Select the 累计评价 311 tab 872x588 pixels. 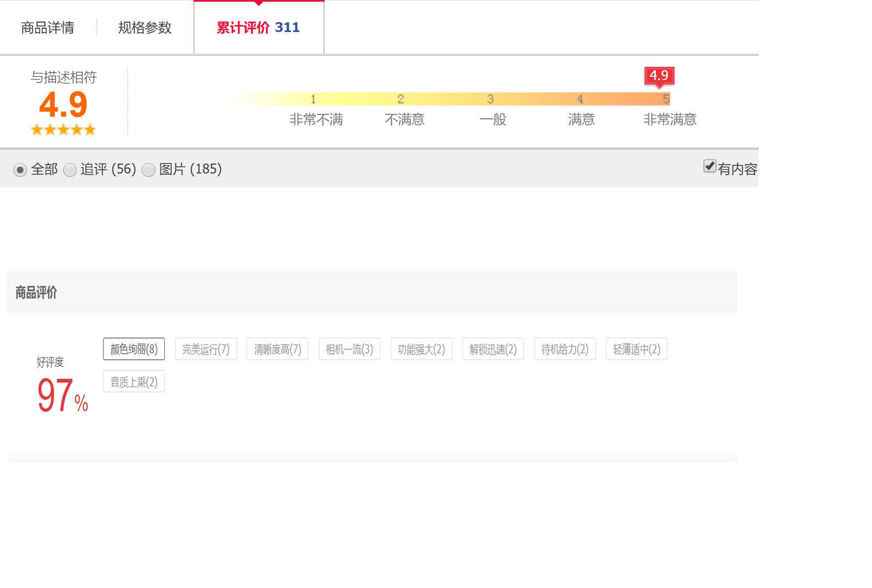pyautogui.click(x=258, y=28)
